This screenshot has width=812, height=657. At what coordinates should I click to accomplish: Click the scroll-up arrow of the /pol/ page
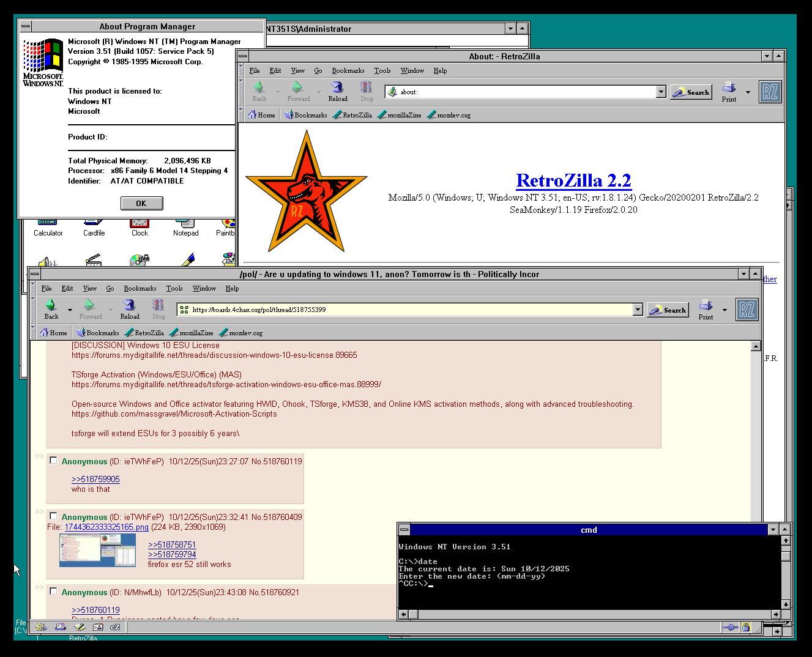click(x=756, y=346)
